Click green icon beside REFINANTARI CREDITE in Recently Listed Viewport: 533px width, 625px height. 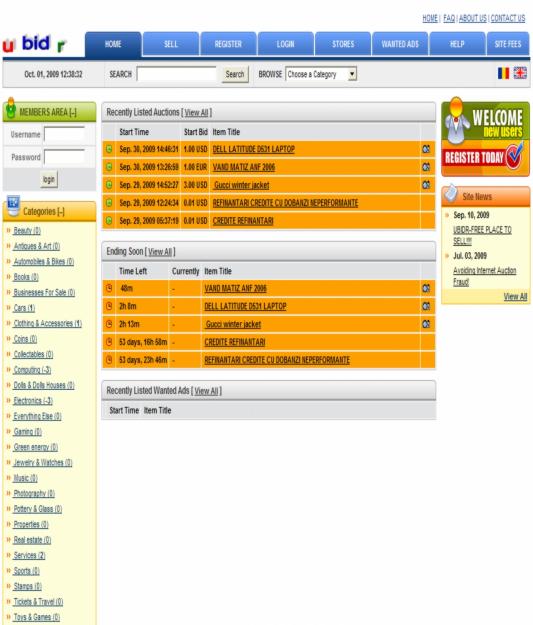click(109, 203)
